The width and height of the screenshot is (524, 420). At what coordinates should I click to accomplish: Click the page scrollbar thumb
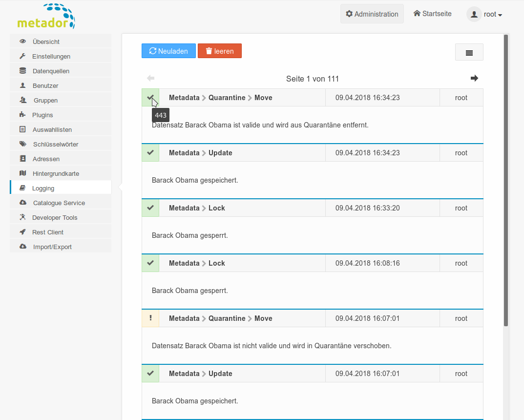coord(506,180)
